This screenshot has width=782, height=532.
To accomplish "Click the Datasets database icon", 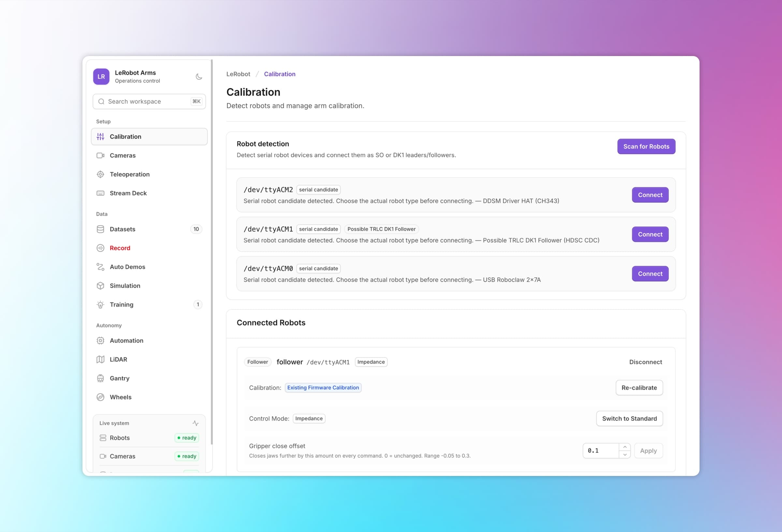I will point(100,229).
